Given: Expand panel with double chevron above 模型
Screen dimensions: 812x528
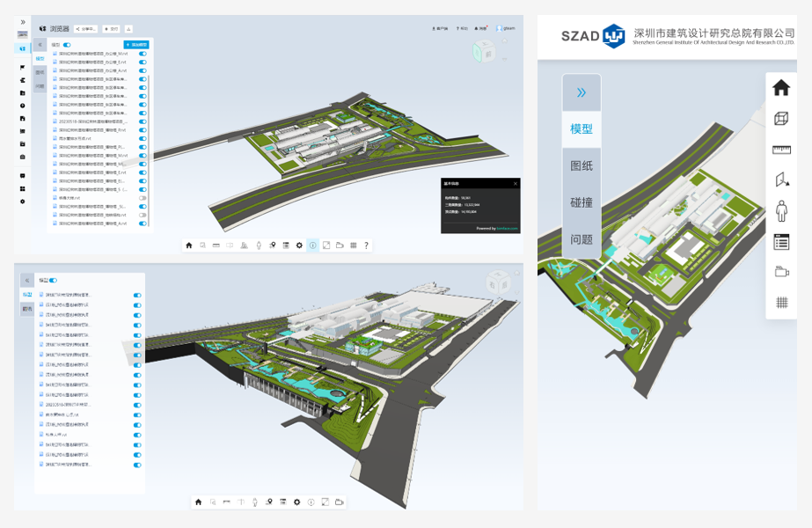Looking at the screenshot, I should [581, 92].
